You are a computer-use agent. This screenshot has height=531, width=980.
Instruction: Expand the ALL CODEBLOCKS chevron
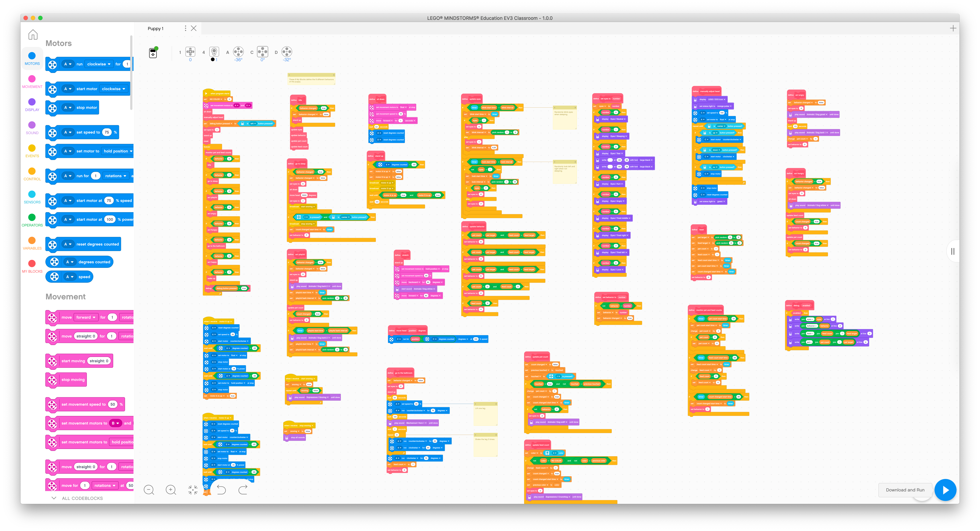[54, 498]
